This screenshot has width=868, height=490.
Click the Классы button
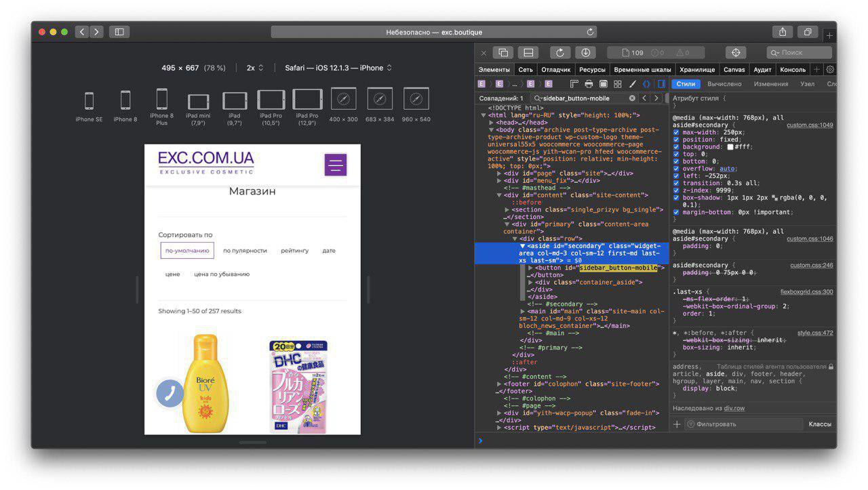pyautogui.click(x=820, y=424)
